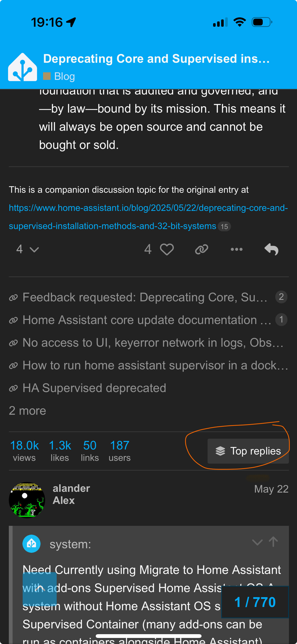Tap the scroll-up arrow button
The image size is (297, 644).
point(40,589)
